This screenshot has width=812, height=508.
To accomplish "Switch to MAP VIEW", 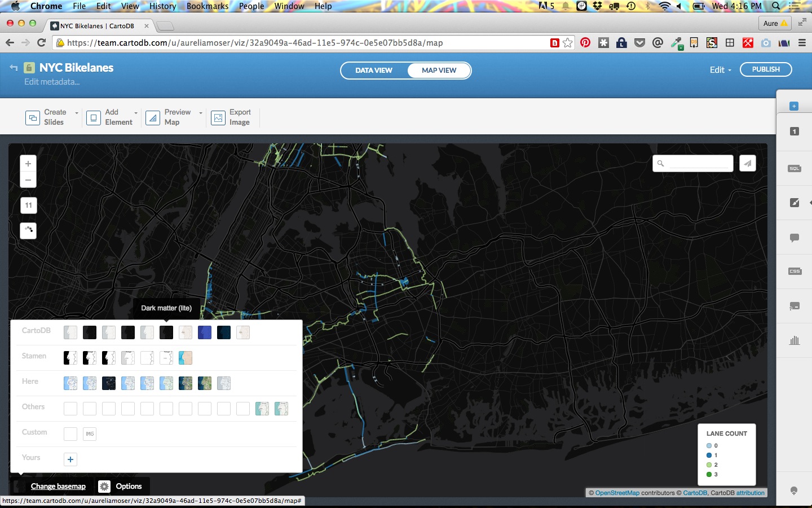I will click(439, 71).
